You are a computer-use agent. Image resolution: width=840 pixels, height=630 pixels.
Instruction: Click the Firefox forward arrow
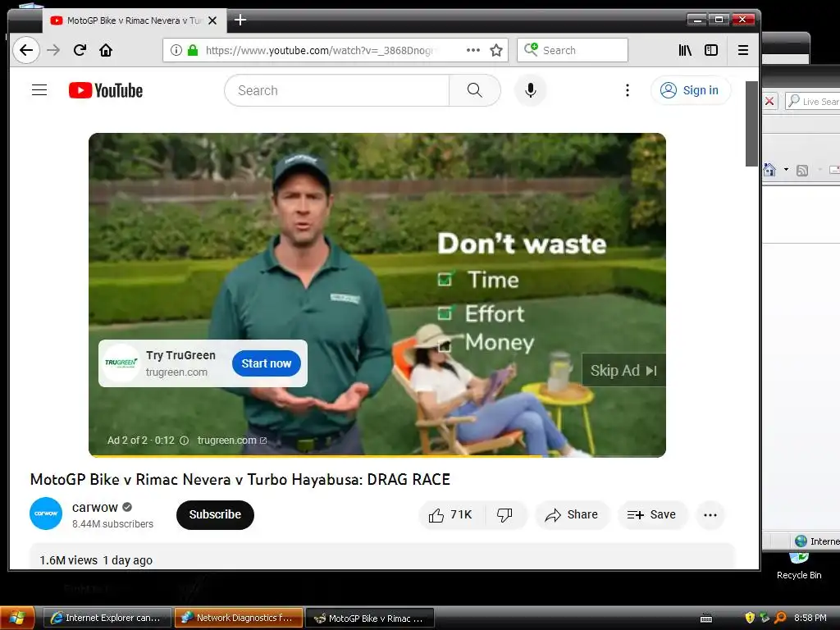(53, 50)
